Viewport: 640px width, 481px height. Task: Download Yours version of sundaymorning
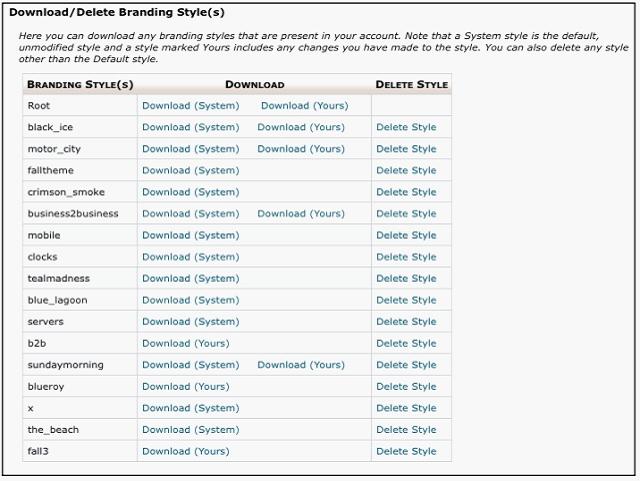300,365
